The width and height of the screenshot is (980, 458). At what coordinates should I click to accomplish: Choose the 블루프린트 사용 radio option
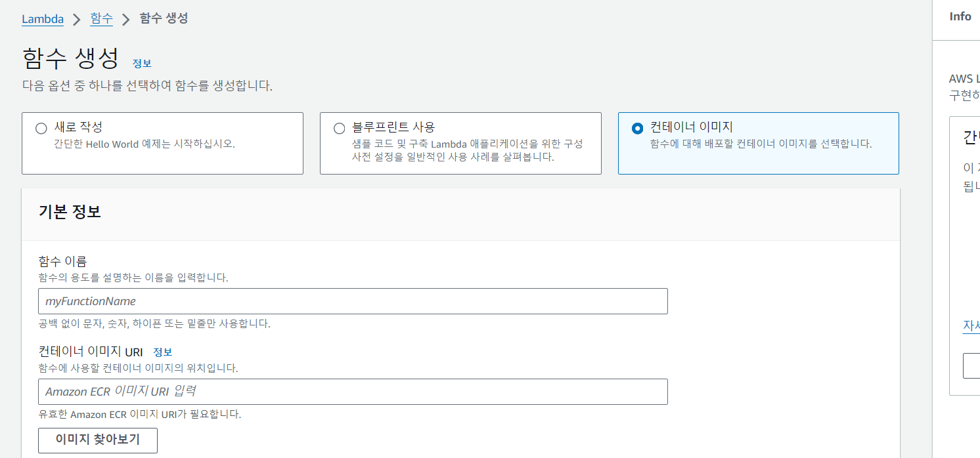point(339,129)
